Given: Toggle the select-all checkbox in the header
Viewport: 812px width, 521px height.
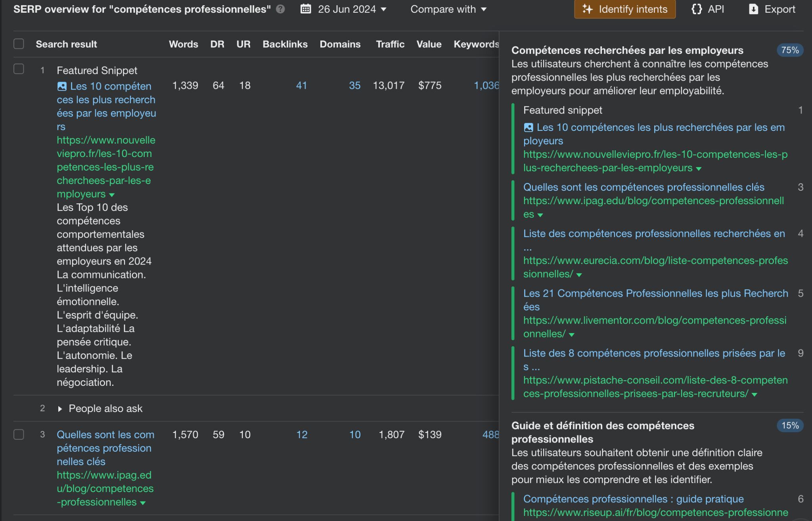Looking at the screenshot, I should pos(19,44).
